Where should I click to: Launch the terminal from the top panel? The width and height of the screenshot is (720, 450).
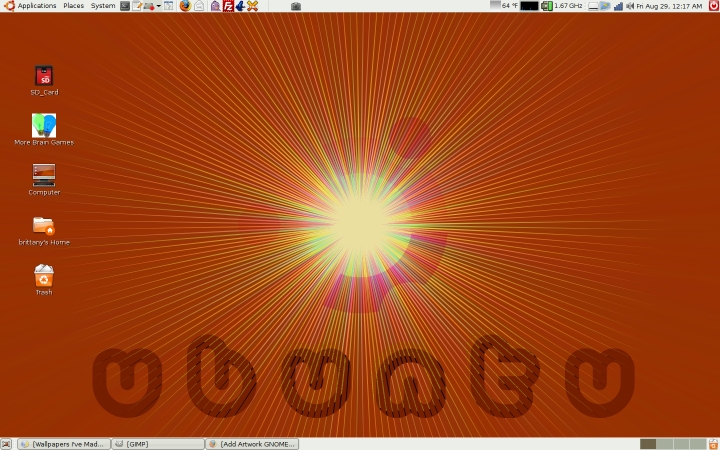(x=125, y=6)
